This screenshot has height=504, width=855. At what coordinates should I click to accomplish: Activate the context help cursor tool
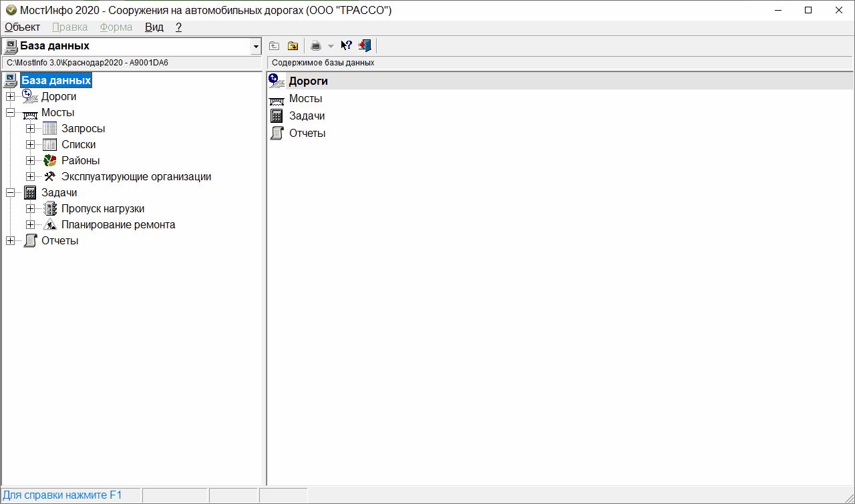coord(346,46)
